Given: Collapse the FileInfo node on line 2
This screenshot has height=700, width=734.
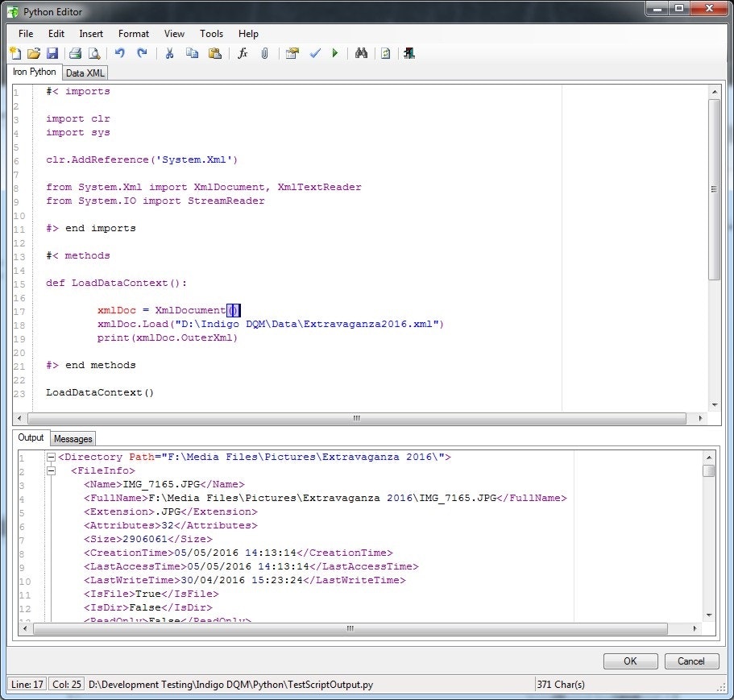Looking at the screenshot, I should coord(50,470).
